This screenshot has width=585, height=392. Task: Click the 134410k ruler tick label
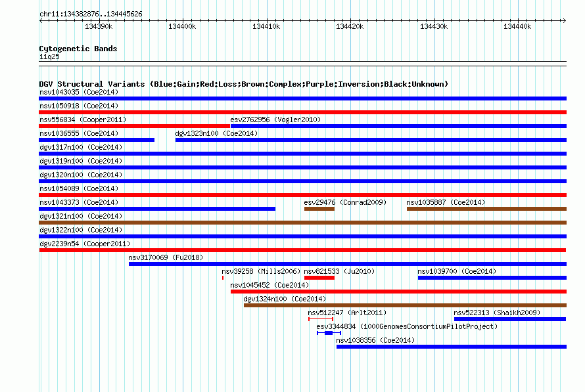tap(266, 26)
